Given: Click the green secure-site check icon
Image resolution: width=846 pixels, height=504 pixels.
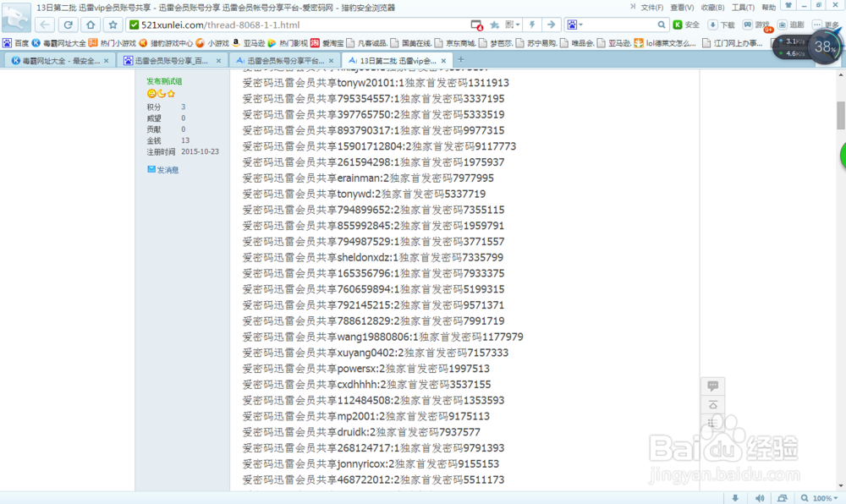Looking at the screenshot, I should click(135, 25).
